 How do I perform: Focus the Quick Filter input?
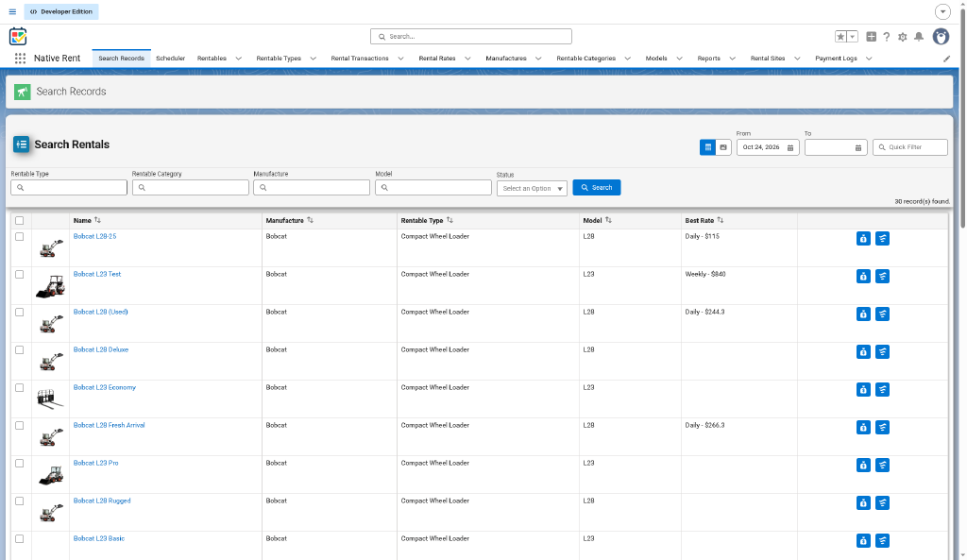coord(910,147)
